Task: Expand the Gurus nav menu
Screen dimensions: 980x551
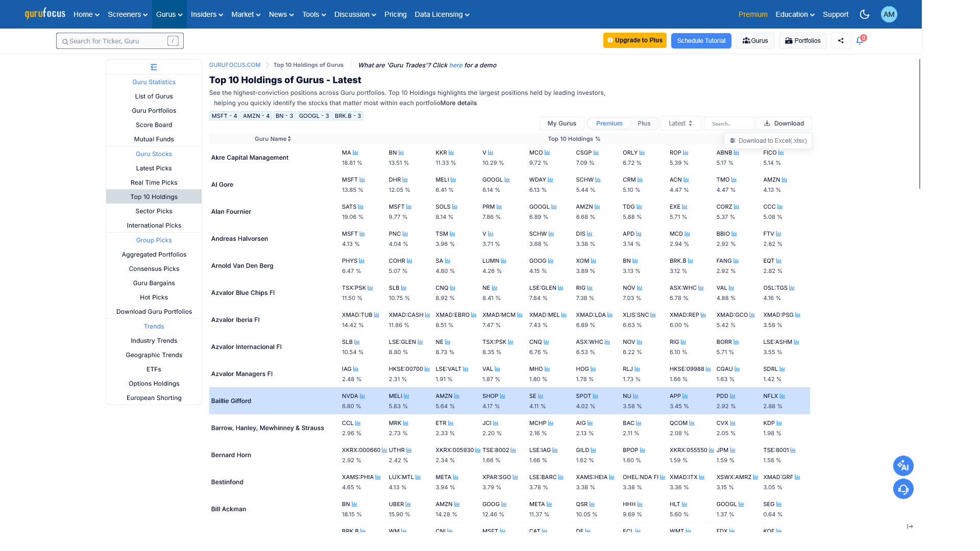Action: (x=169, y=14)
